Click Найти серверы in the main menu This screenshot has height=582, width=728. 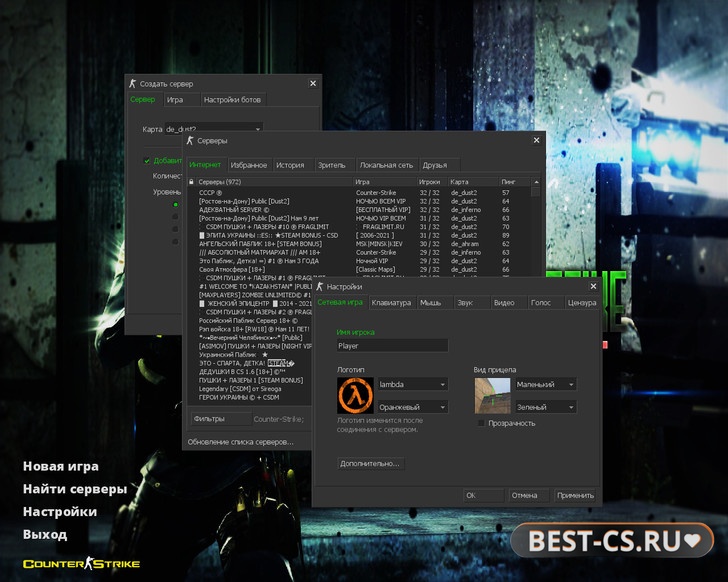tap(75, 489)
